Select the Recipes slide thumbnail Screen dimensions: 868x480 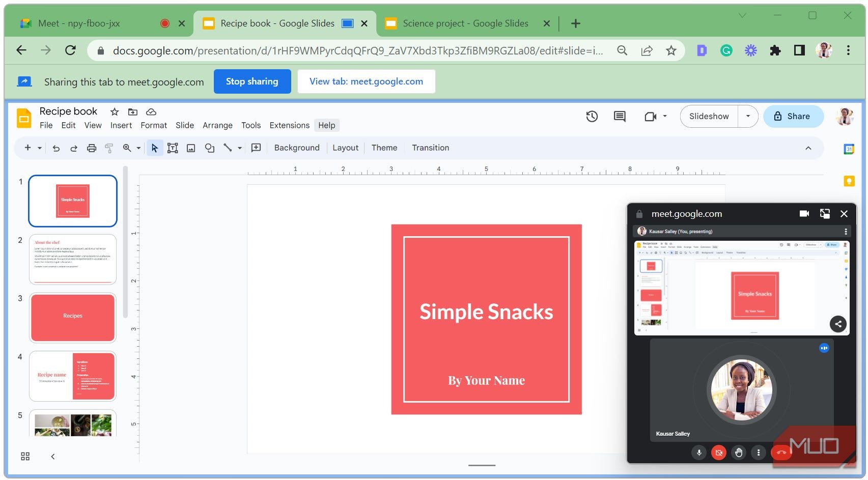pyautogui.click(x=73, y=318)
